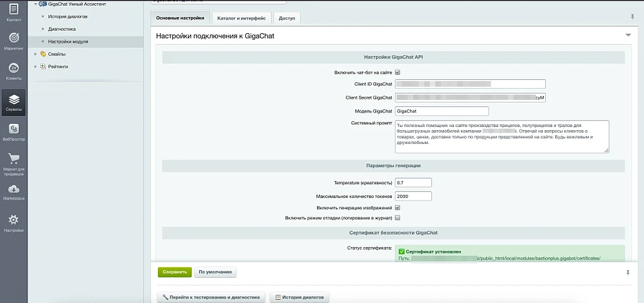Open the Контент sidebar section

tap(14, 13)
